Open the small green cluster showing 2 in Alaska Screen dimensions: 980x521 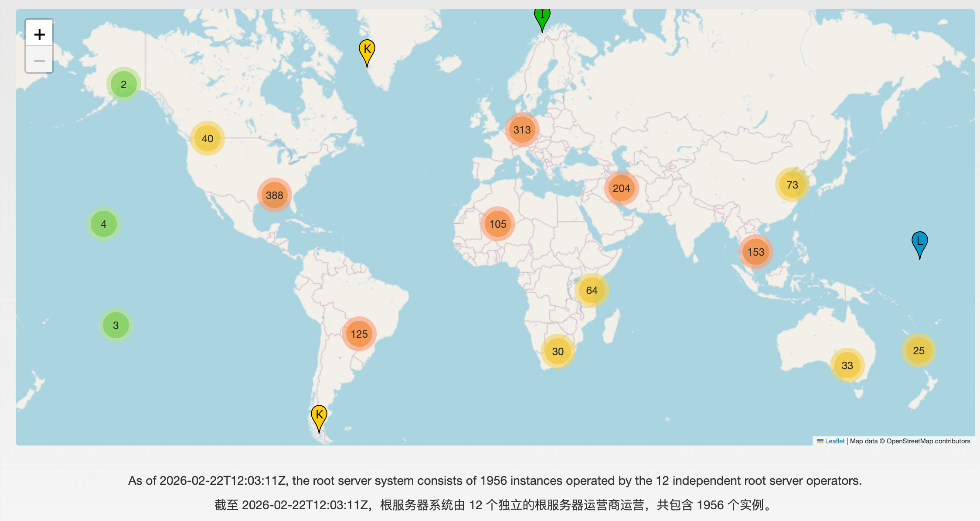pos(123,84)
